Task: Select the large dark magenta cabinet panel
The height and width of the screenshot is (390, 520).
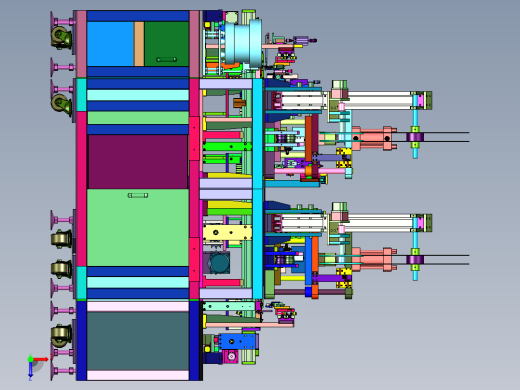Action: coord(138,162)
